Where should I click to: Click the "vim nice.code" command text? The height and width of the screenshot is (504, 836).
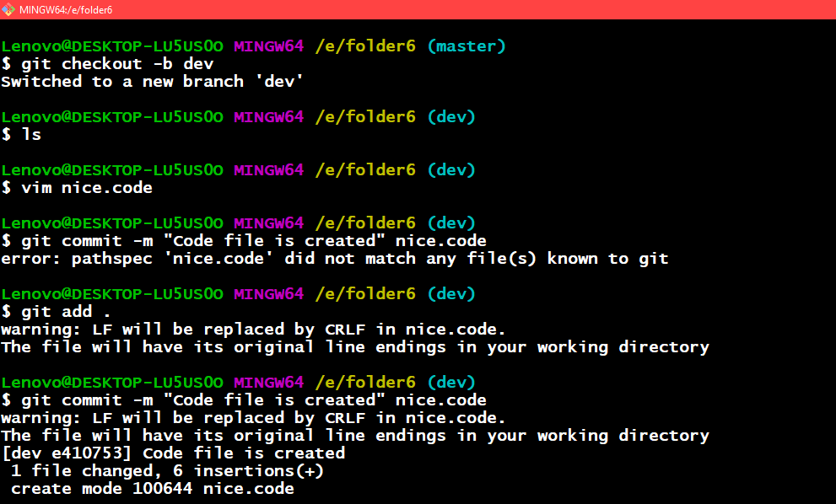click(87, 188)
